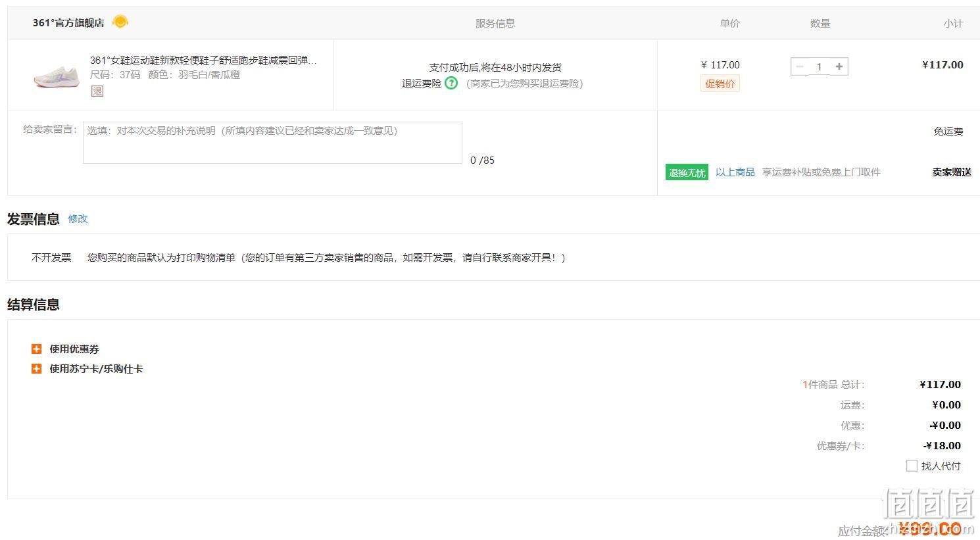Image resolution: width=980 pixels, height=540 pixels.
Task: Click the yellow store chat icon
Action: tap(120, 22)
